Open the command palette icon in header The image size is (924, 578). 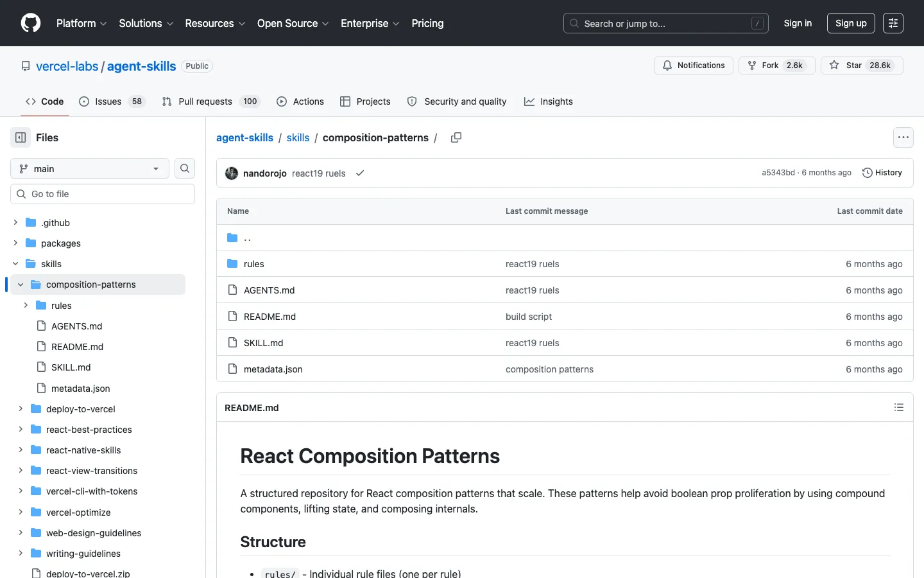pos(893,23)
